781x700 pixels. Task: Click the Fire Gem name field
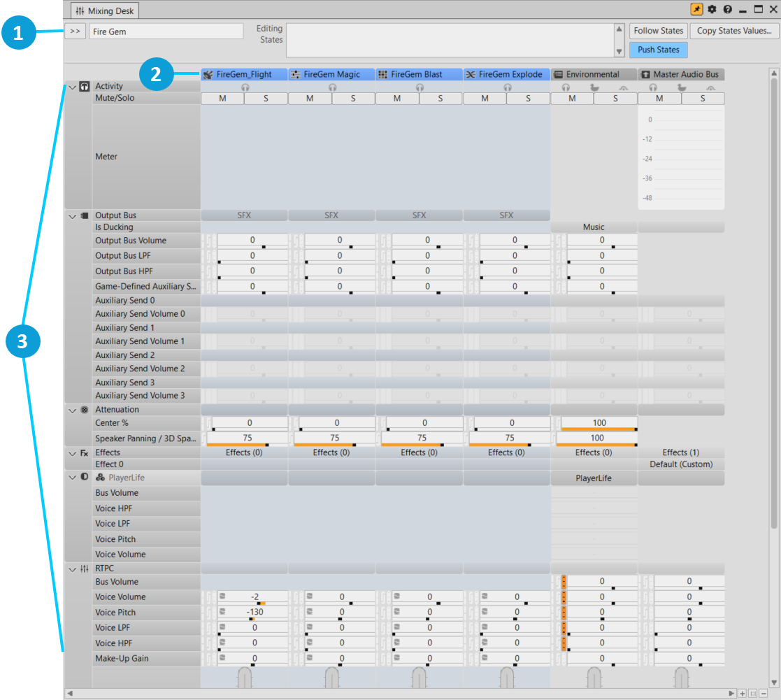[166, 31]
